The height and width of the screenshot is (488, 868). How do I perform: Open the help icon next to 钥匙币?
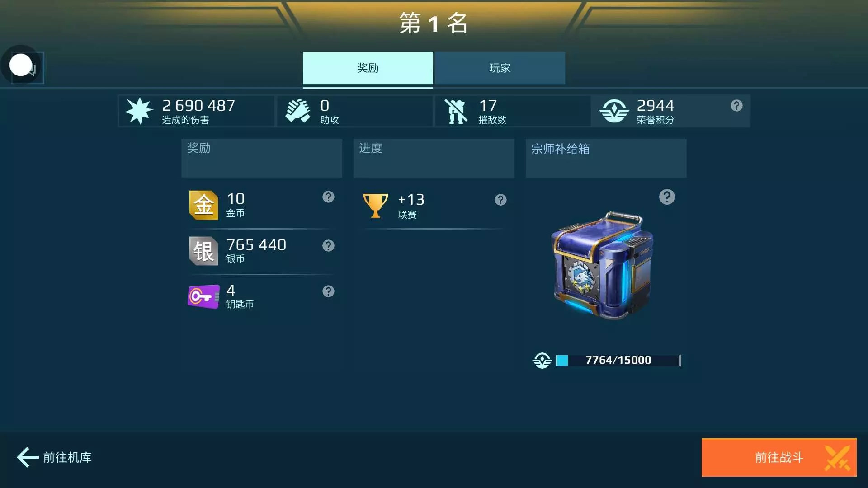pos(328,291)
